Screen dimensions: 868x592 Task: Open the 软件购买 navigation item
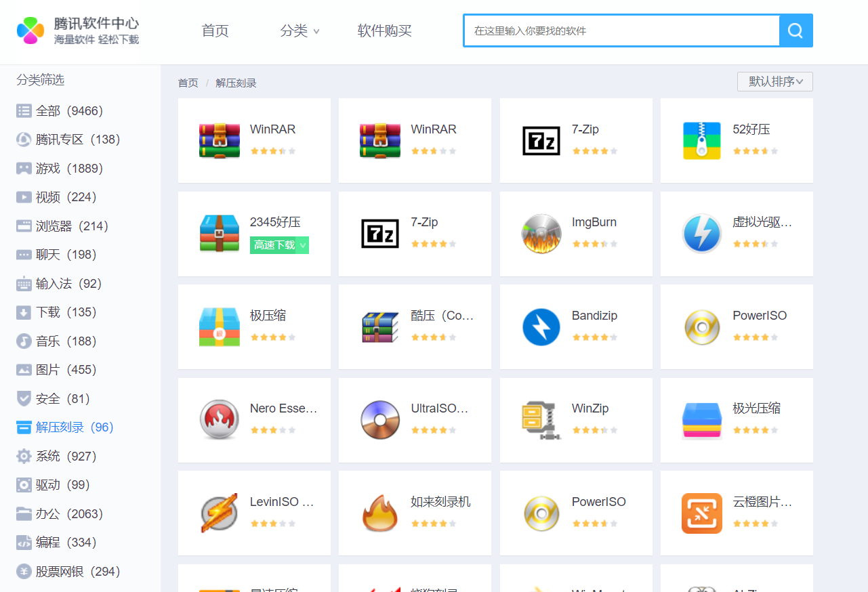point(384,30)
